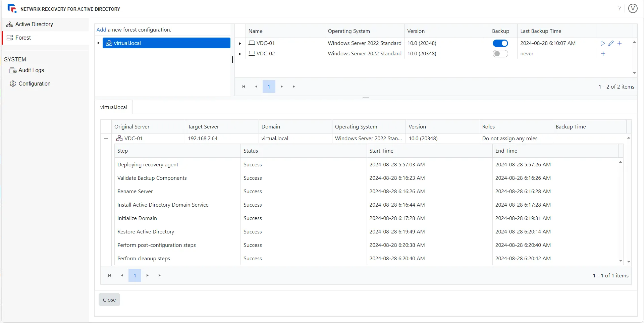This screenshot has width=644, height=323.
Task: Click the Original Server column header
Action: pos(148,126)
